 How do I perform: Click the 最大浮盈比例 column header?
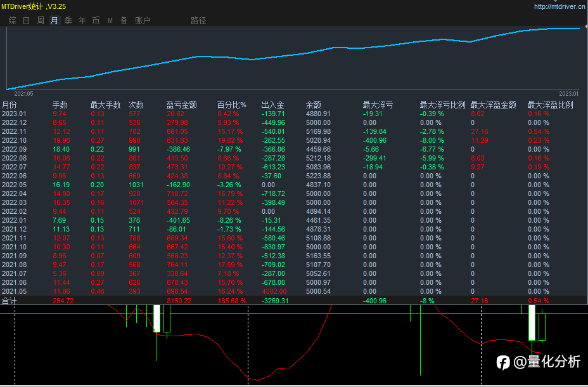(x=551, y=105)
